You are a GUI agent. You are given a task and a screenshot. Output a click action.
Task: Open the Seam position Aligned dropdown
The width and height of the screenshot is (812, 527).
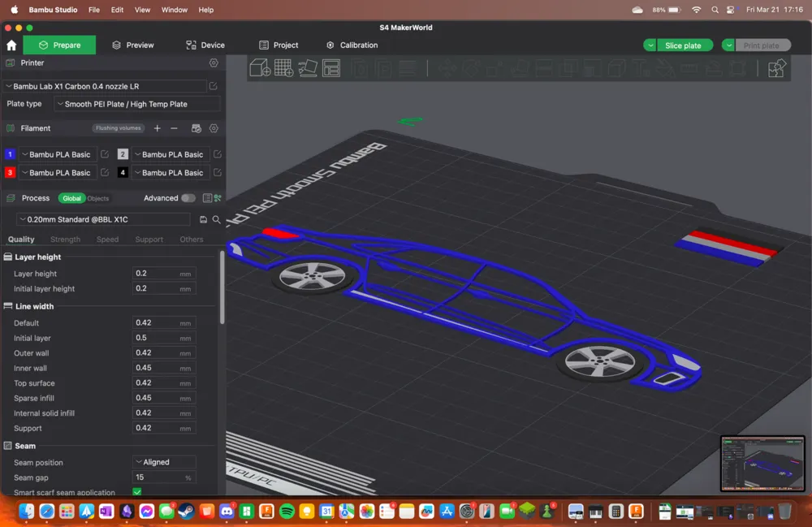[164, 462]
